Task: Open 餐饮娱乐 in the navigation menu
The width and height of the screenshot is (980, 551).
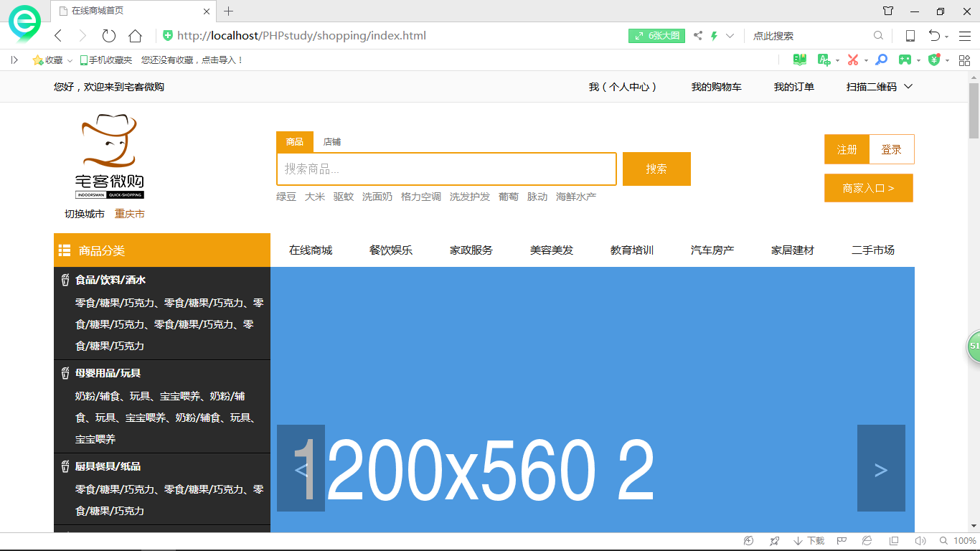Action: click(391, 250)
